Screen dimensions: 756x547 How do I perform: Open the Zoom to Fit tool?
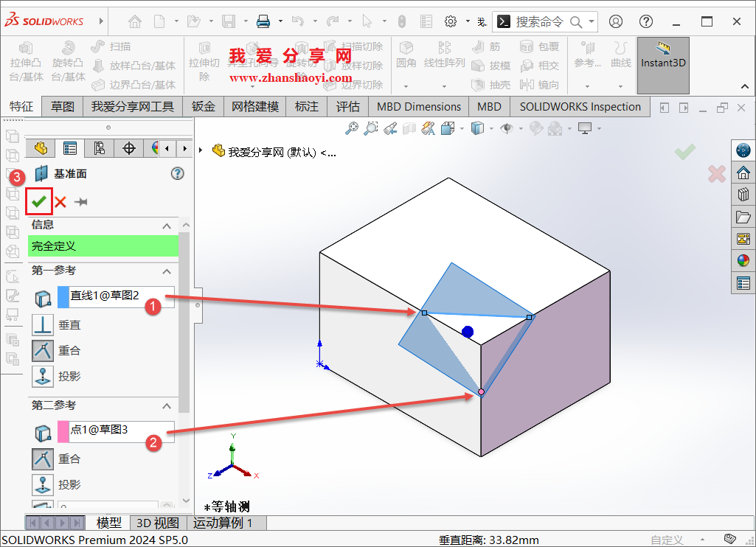pos(352,128)
